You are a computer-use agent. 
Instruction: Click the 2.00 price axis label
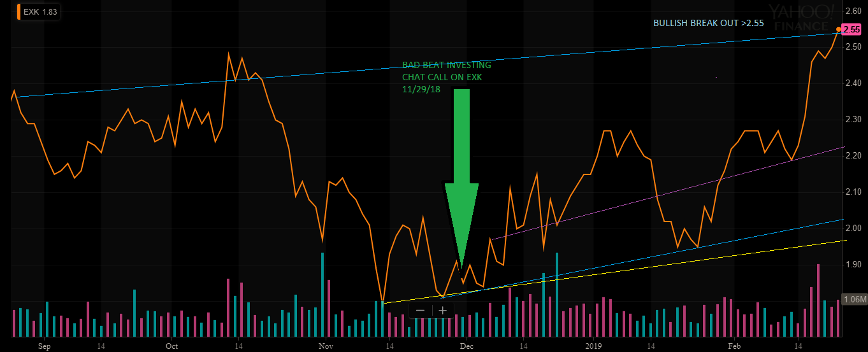[x=853, y=229]
